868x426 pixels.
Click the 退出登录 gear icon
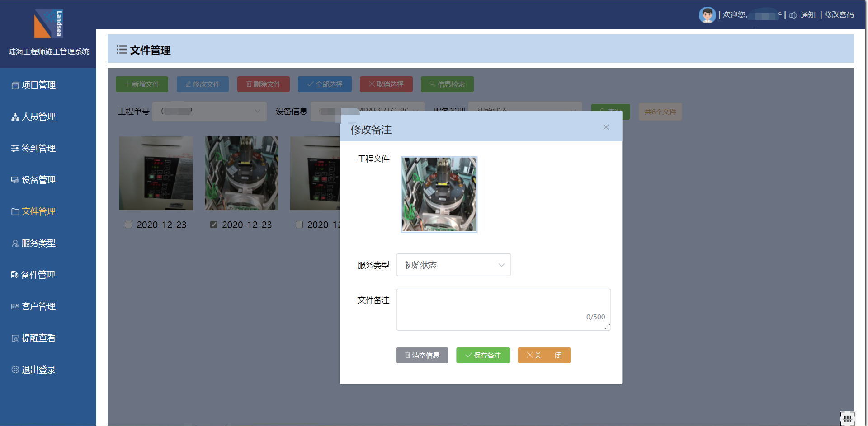[15, 370]
